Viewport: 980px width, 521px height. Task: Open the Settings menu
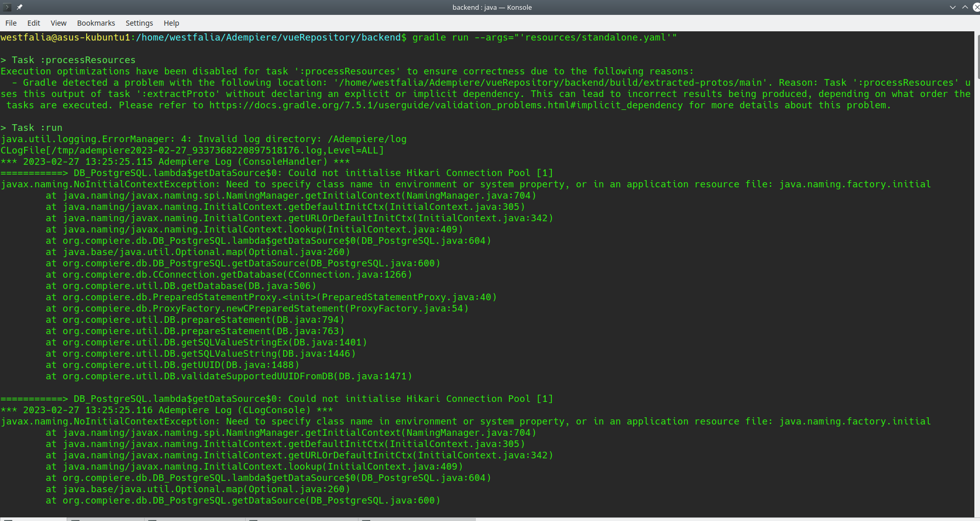click(139, 23)
